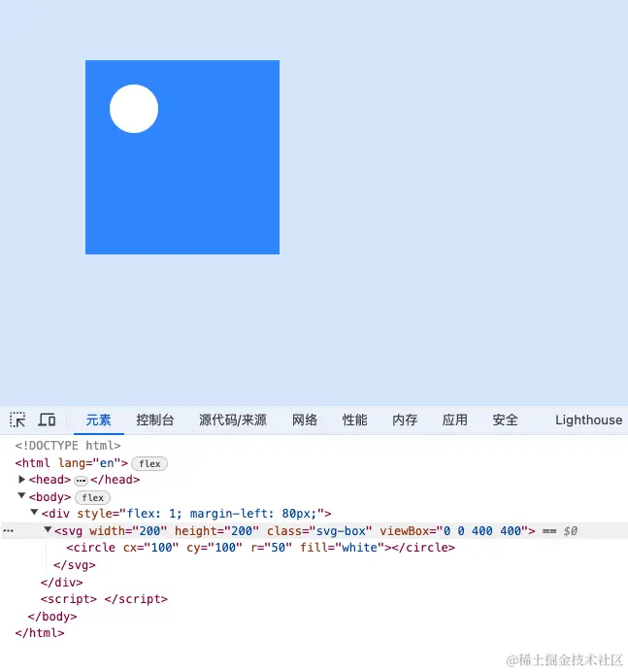This screenshot has width=628, height=672.
Task: Switch to the 安全 tab
Action: tap(505, 420)
